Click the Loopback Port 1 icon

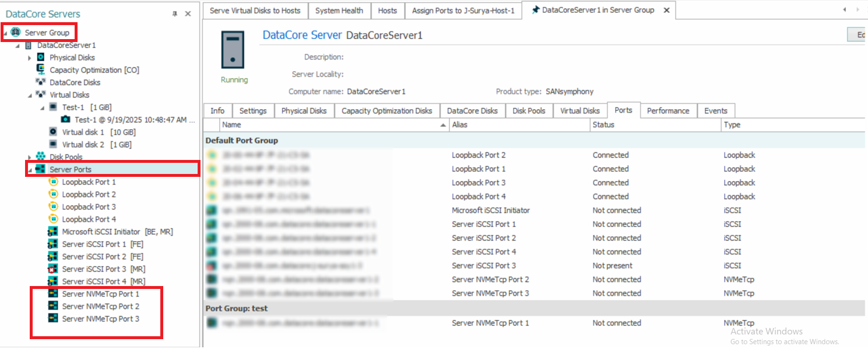click(53, 182)
